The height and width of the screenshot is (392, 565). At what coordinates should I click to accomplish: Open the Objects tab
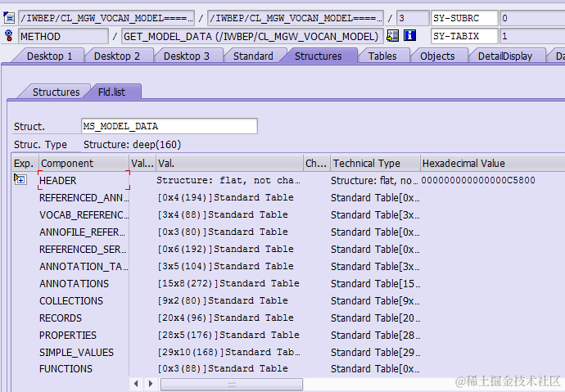[437, 56]
